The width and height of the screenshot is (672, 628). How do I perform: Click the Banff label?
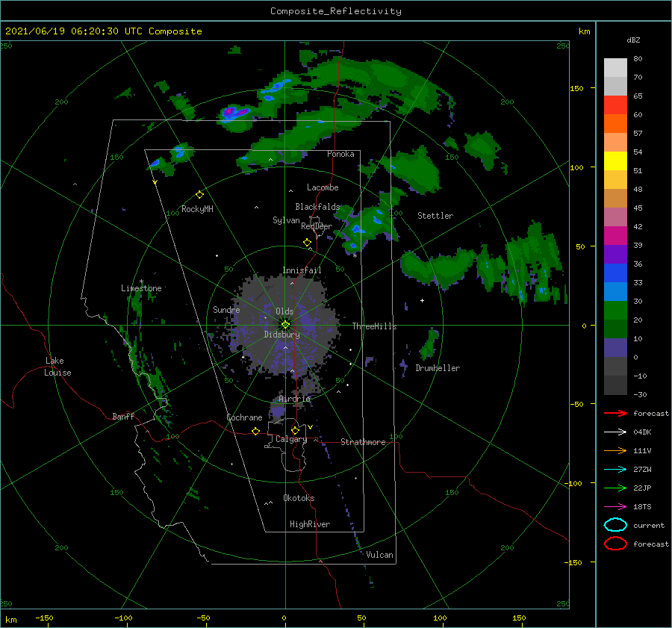(123, 416)
